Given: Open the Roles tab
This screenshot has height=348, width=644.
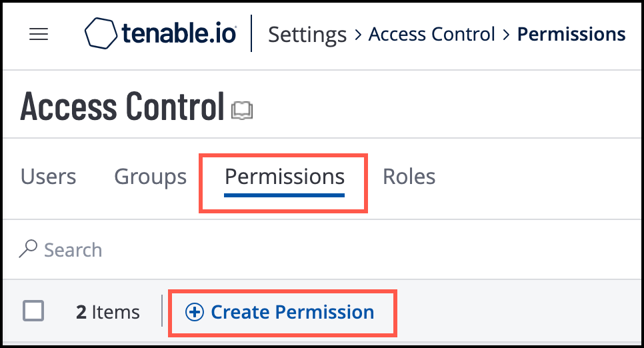Looking at the screenshot, I should [409, 177].
